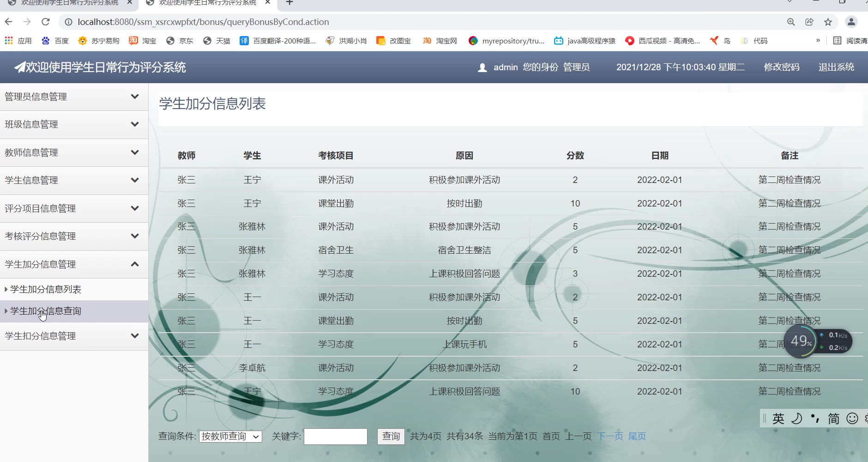Click the 考核项目 column header
This screenshot has width=868, height=462.
pyautogui.click(x=336, y=156)
